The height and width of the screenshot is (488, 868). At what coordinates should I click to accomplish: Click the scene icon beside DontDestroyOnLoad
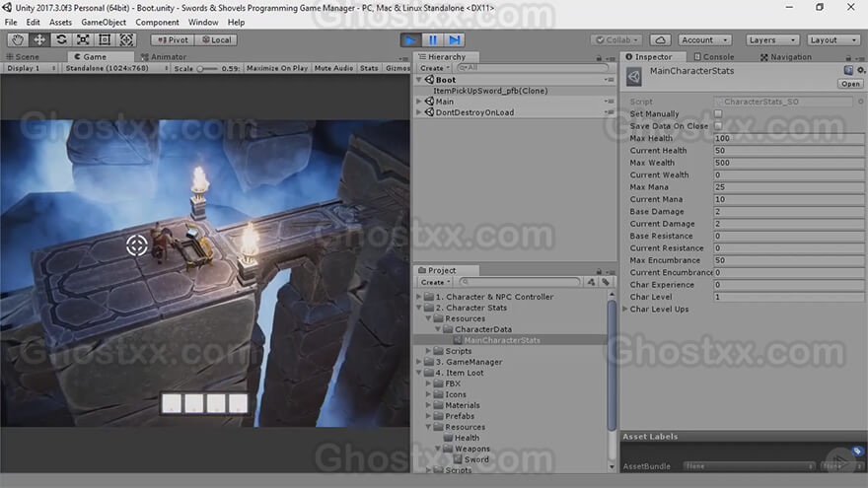pyautogui.click(x=430, y=112)
